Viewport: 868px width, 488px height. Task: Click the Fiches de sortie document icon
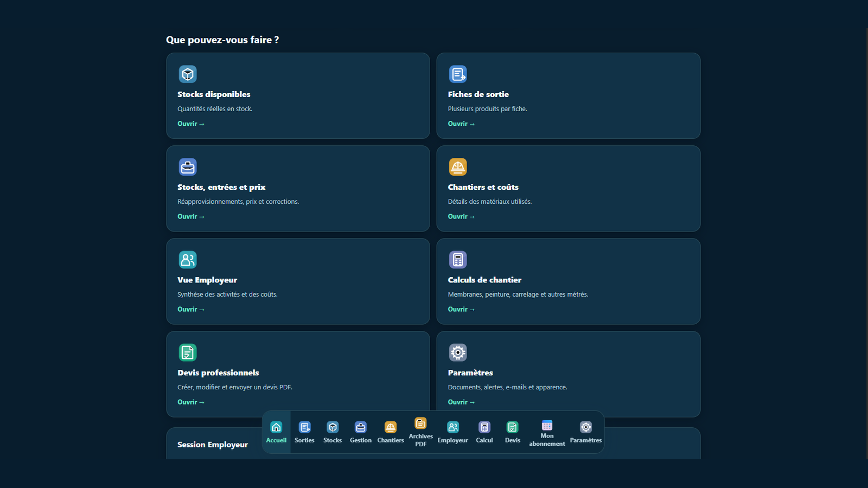click(458, 74)
